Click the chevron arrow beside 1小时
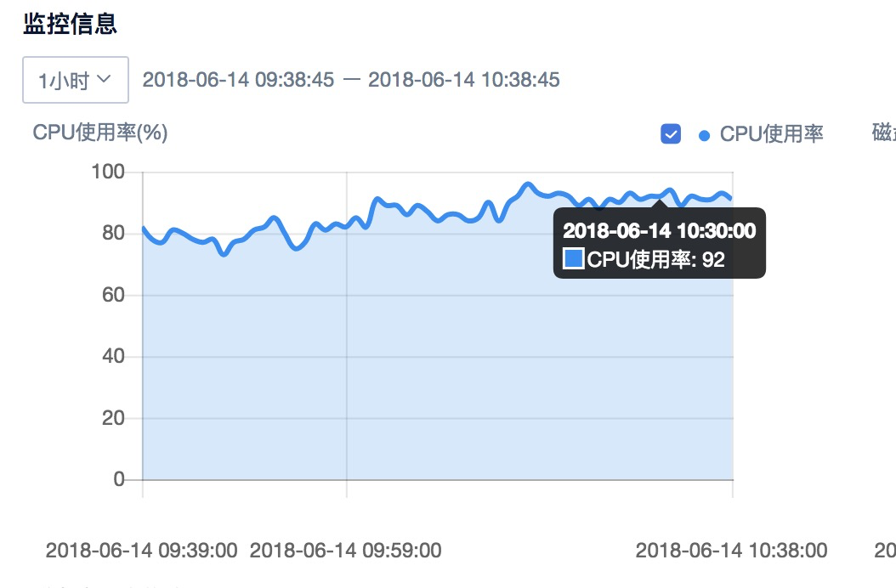 click(104, 79)
